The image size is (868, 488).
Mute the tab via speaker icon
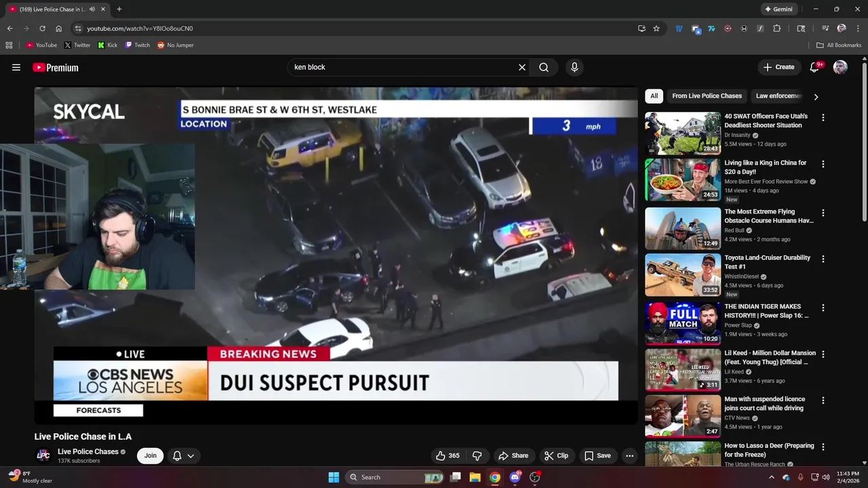click(x=92, y=9)
